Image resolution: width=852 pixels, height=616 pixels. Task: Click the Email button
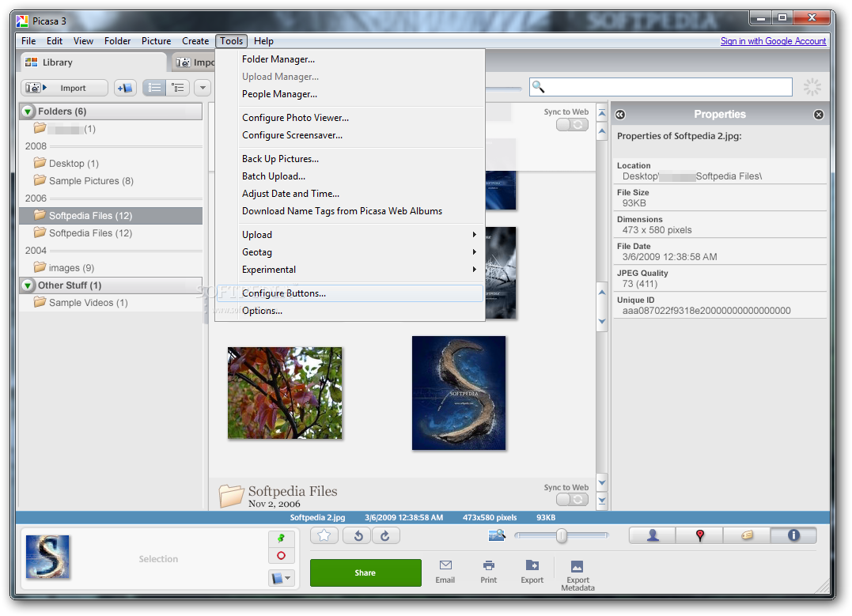point(445,572)
